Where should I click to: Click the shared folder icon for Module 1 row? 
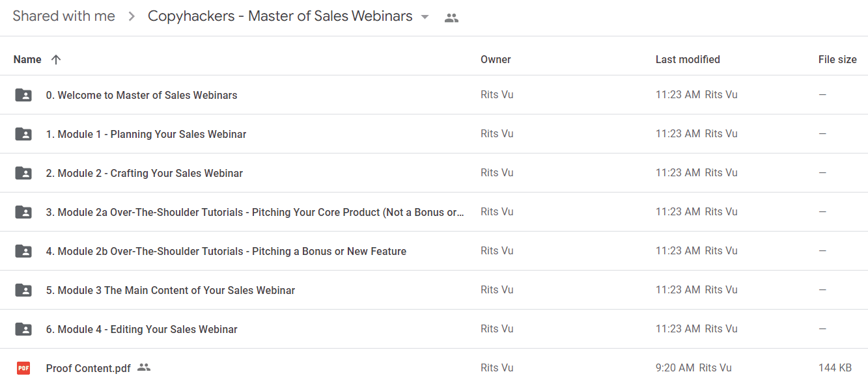23,134
